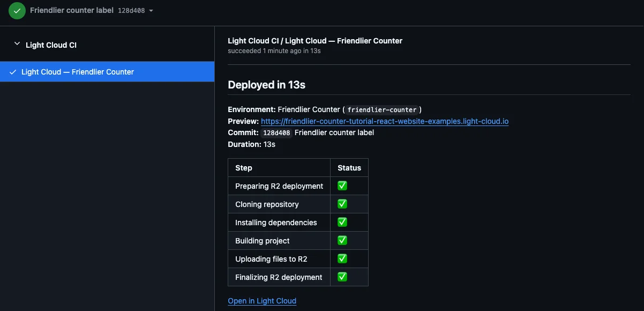Open the commit 128d408 dropdown arrow
The width and height of the screenshot is (644, 311).
pyautogui.click(x=151, y=11)
